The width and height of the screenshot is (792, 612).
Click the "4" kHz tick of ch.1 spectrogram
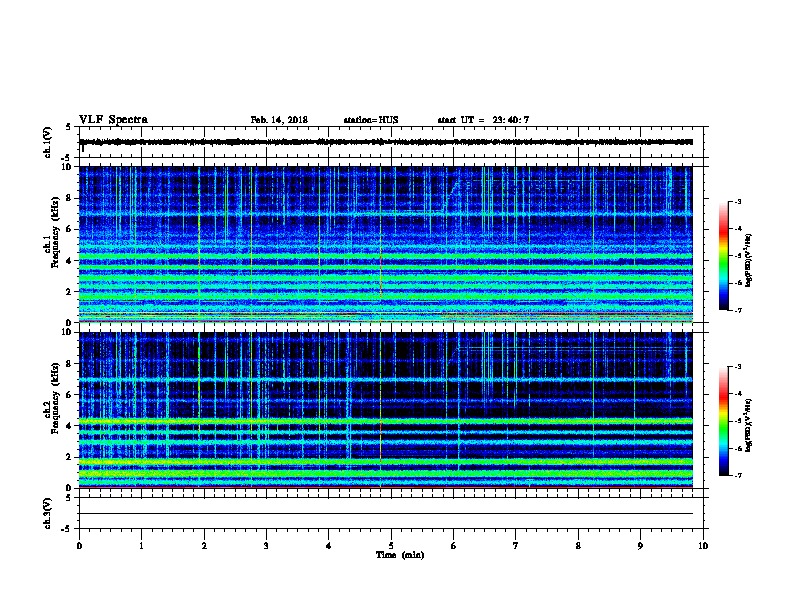pos(69,261)
